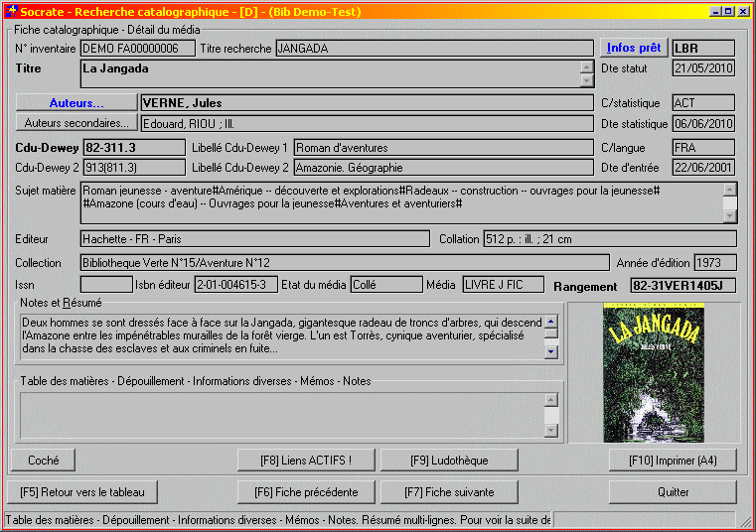Click the [F8] Liens ACTIFS ! button
The image size is (756, 532).
(x=306, y=461)
